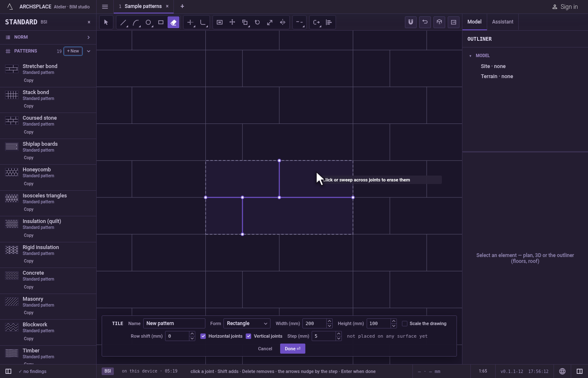Click the Move tool with crossed arrows
Viewport: 588px width, 378px height.
coord(232,22)
